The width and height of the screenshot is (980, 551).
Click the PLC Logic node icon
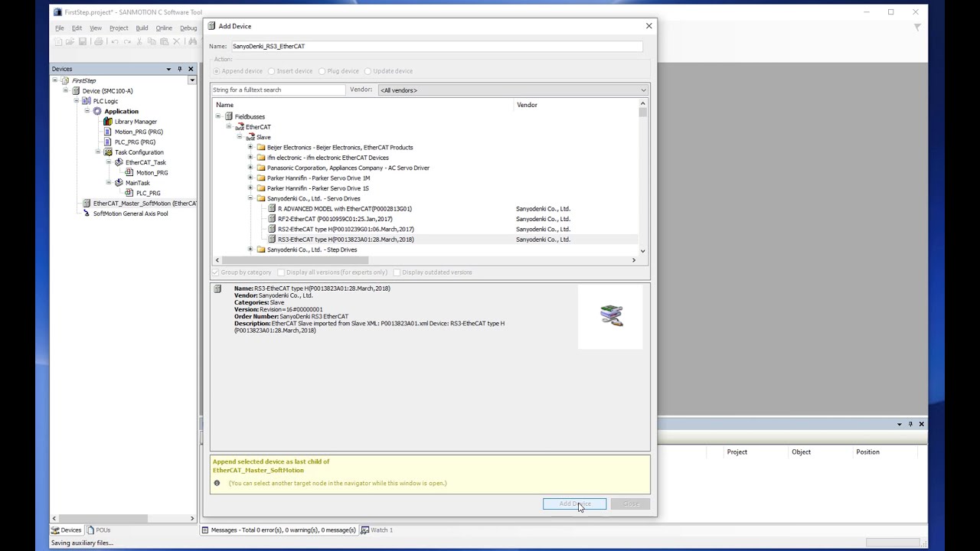tap(87, 101)
